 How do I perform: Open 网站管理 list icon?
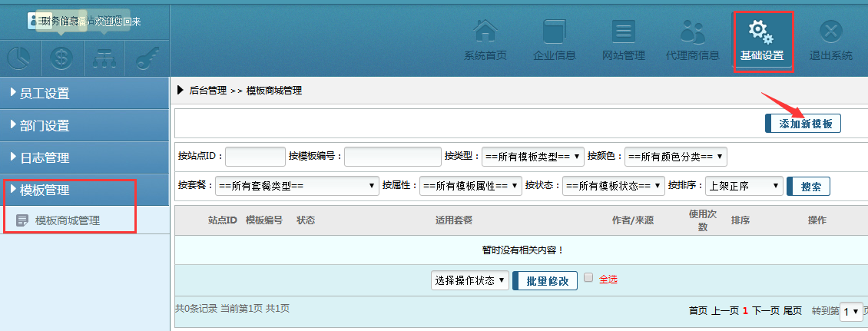[x=622, y=32]
